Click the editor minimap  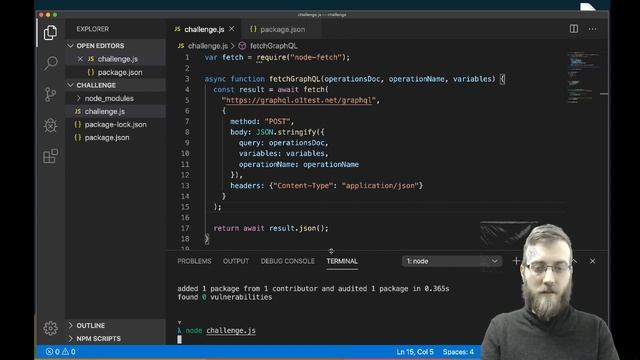click(x=583, y=78)
